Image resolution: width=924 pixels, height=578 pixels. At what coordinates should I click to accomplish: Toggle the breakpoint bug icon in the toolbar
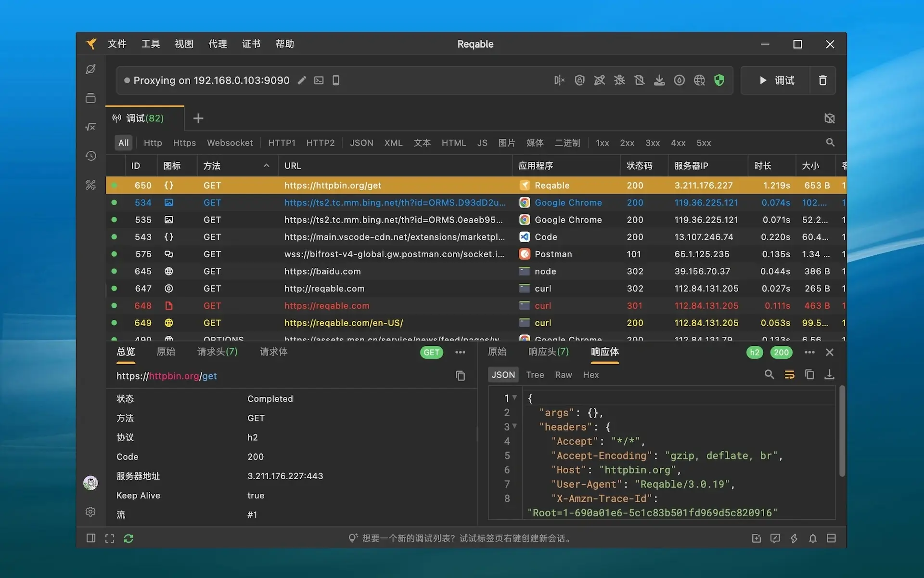[x=619, y=80]
